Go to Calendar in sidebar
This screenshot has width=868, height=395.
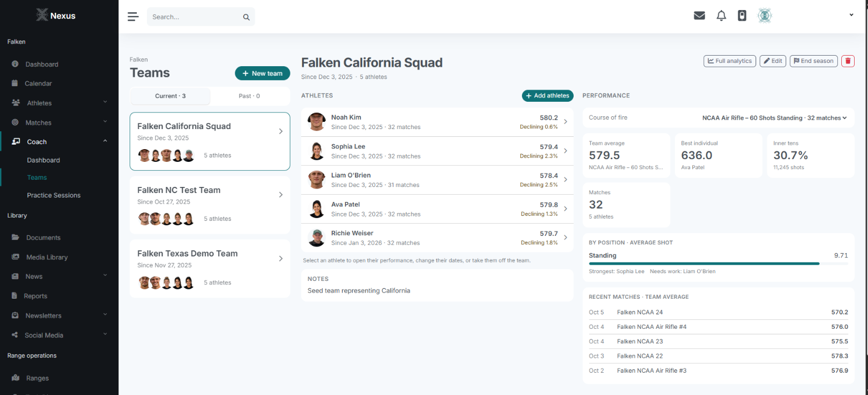click(x=38, y=83)
